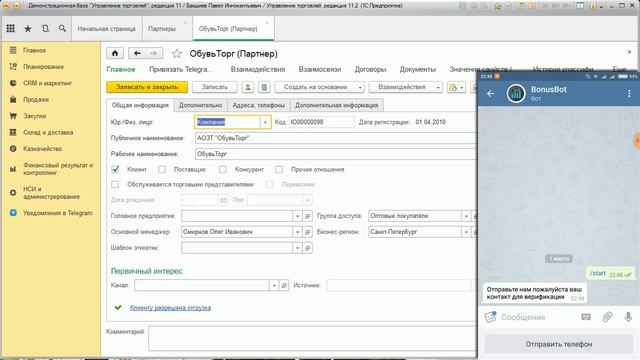Tap Отправить телефон button in Telegram

tap(558, 344)
